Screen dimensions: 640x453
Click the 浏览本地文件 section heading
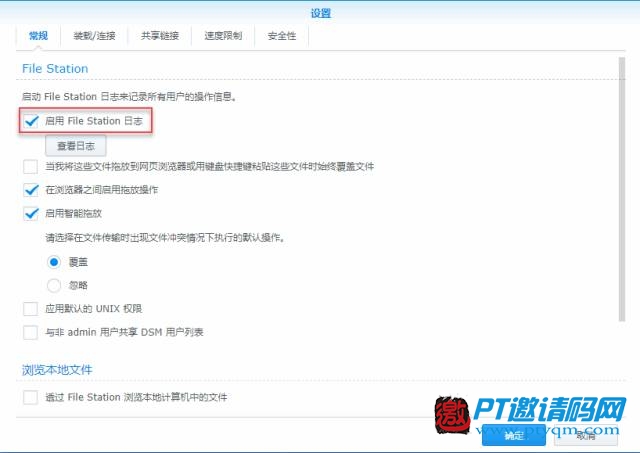57,370
